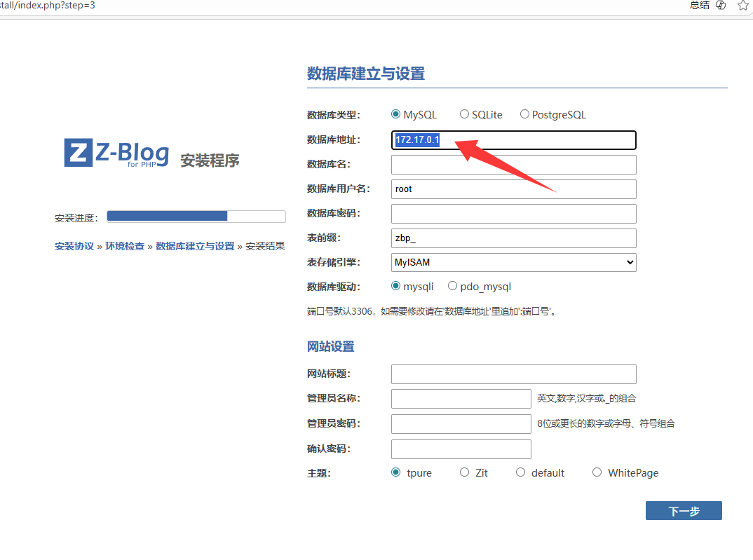Open 安装协议 breadcrumb link

tap(74, 246)
